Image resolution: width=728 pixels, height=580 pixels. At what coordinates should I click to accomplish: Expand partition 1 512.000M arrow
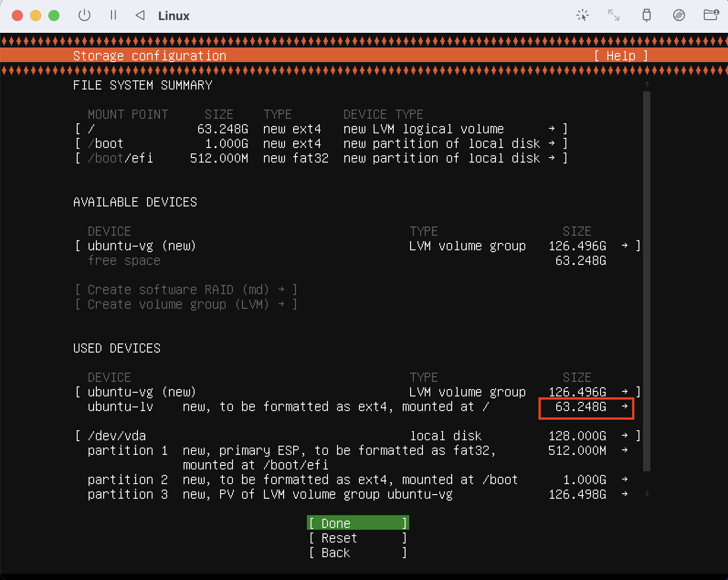[x=625, y=450]
